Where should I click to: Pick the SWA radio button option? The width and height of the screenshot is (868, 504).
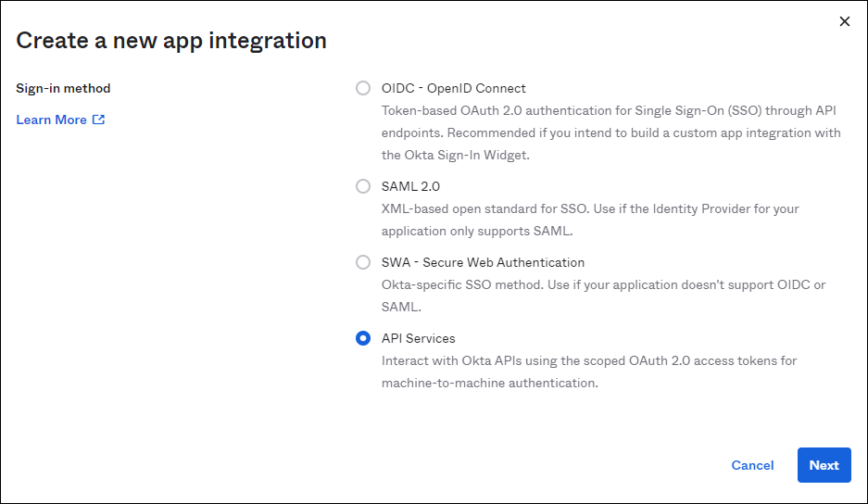[363, 262]
